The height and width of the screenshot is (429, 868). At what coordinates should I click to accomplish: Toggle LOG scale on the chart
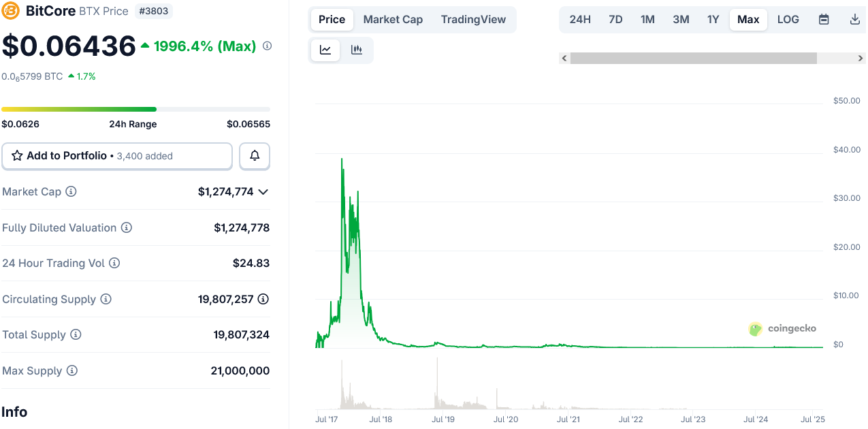(788, 20)
